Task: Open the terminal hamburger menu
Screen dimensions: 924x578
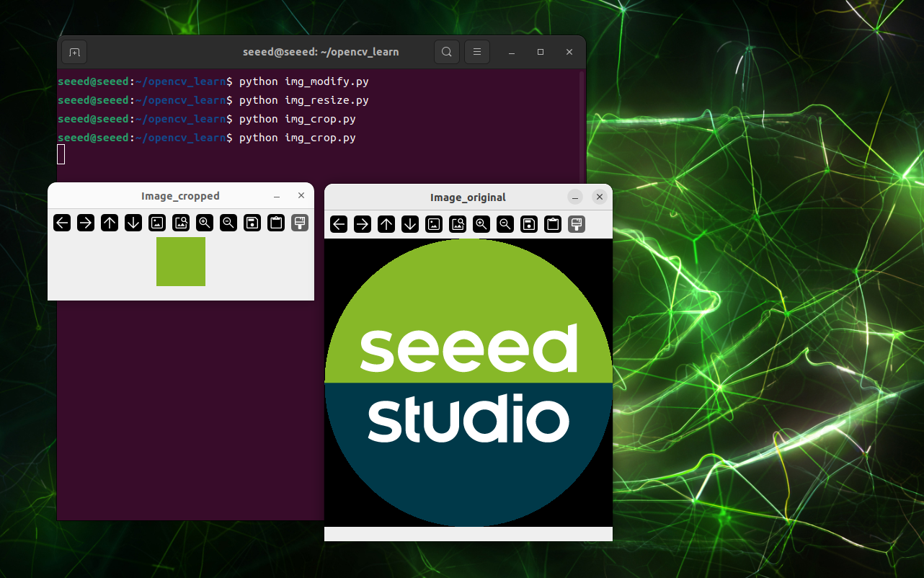Action: point(477,52)
